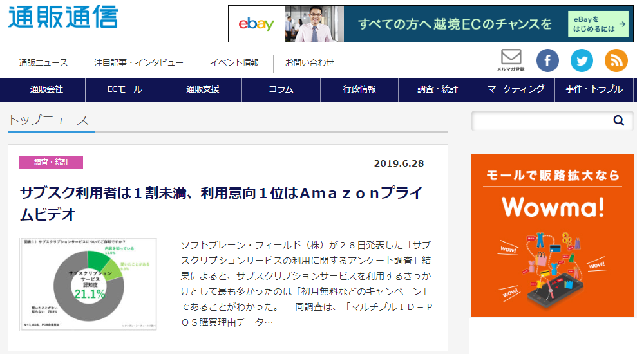Select the 通販支援 category tab
This screenshot has height=359, width=644.
point(202,89)
